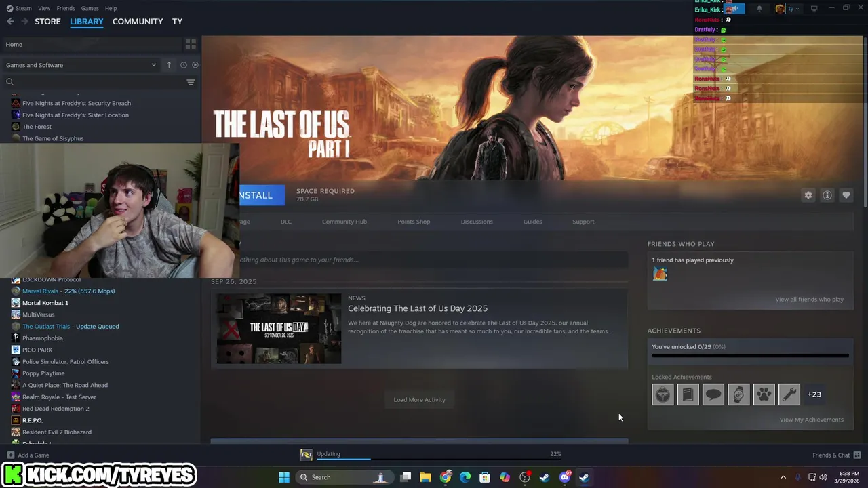Open Windows Start menu
This screenshot has height=488, width=868.
tap(284, 477)
